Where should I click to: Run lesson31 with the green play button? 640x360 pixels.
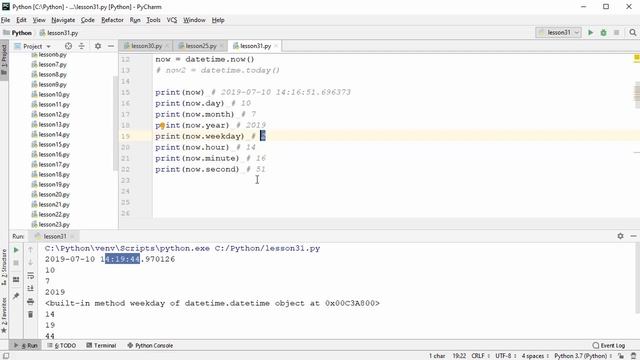tap(590, 32)
